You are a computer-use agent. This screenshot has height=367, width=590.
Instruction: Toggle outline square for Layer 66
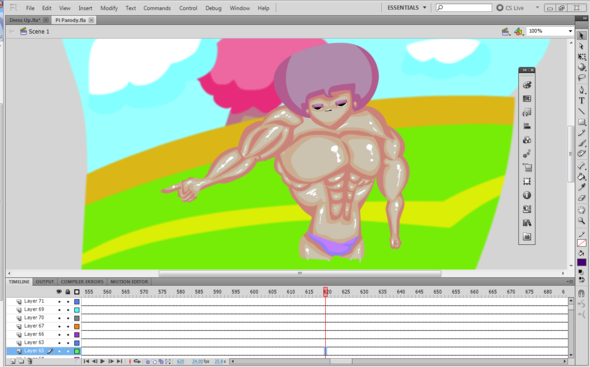coord(77,335)
